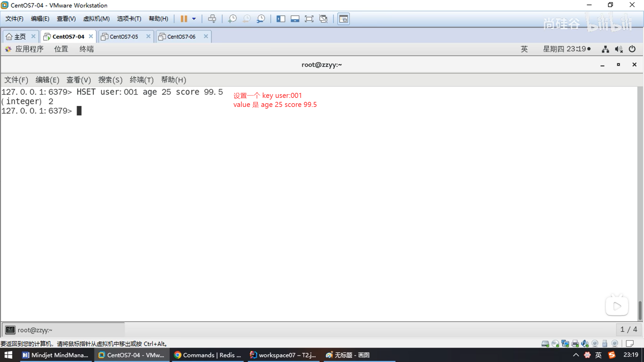Screen dimensions: 644x362
Task: Enter full screen mode icon
Action: click(x=309, y=19)
